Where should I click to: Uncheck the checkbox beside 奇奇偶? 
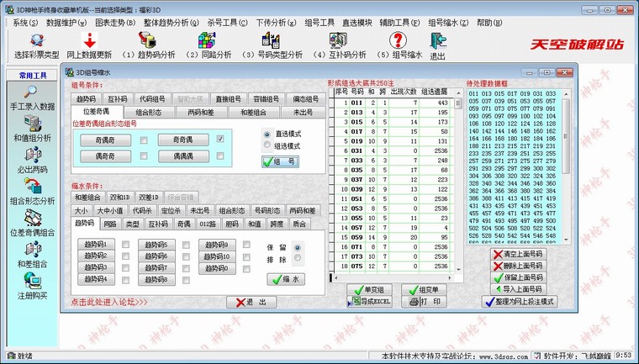pyautogui.click(x=220, y=140)
